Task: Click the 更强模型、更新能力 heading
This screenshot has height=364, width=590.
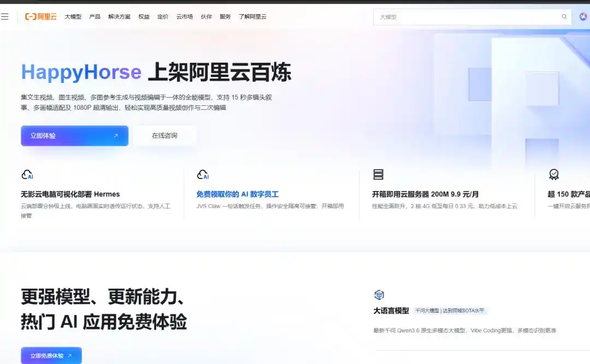Action: [104, 309]
